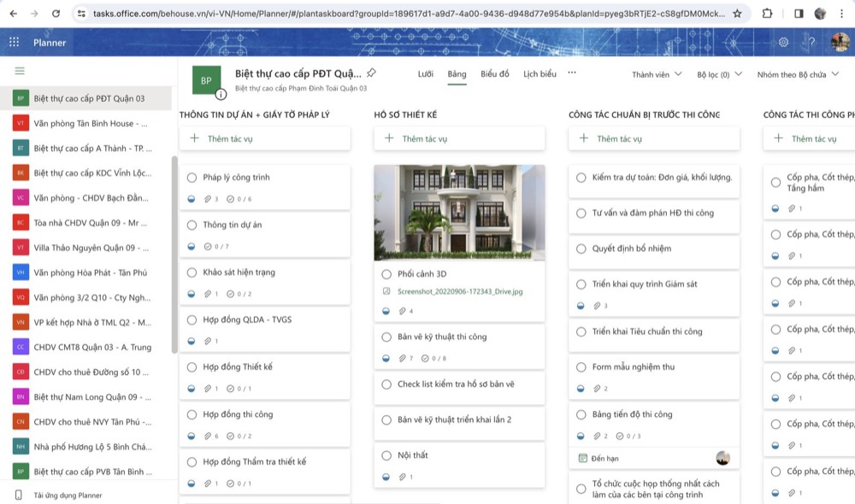The height and width of the screenshot is (504, 855).
Task: Click attachment icon on Pháp lý công trình card
Action: [x=207, y=199]
